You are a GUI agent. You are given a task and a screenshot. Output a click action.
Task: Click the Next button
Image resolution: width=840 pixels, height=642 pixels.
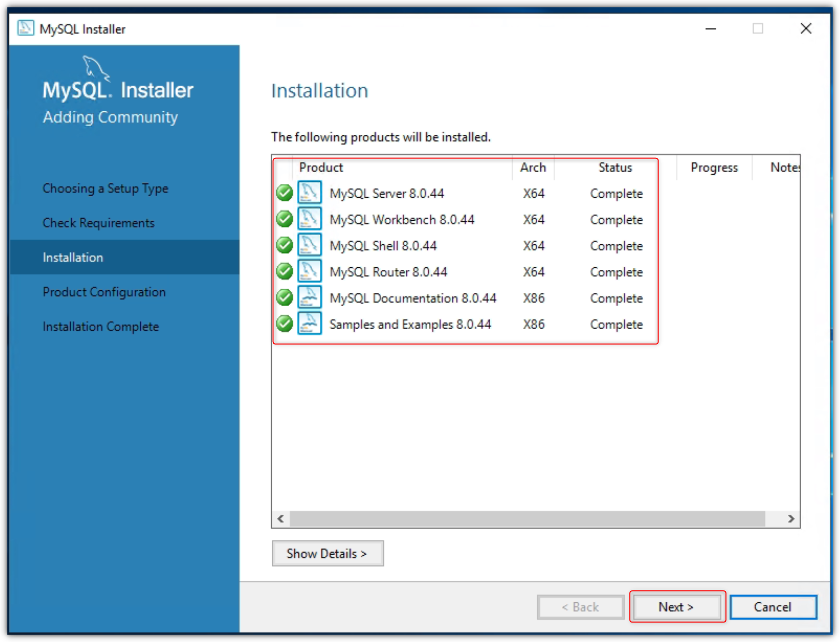tap(676, 607)
